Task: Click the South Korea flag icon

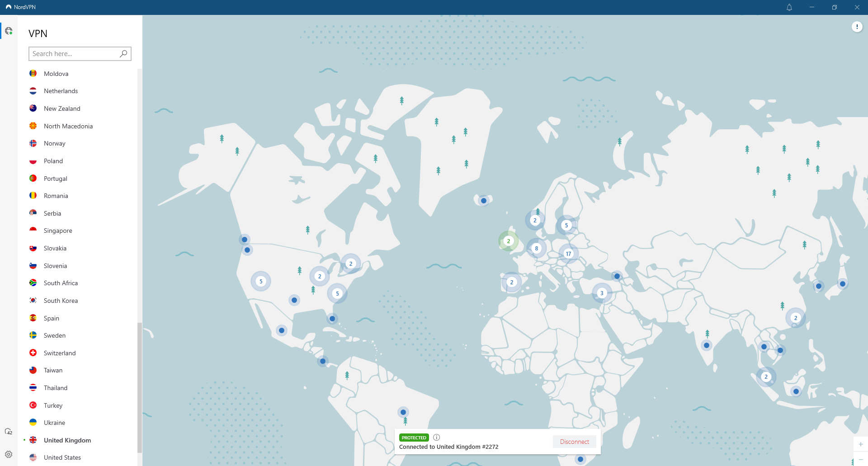Action: coord(33,300)
